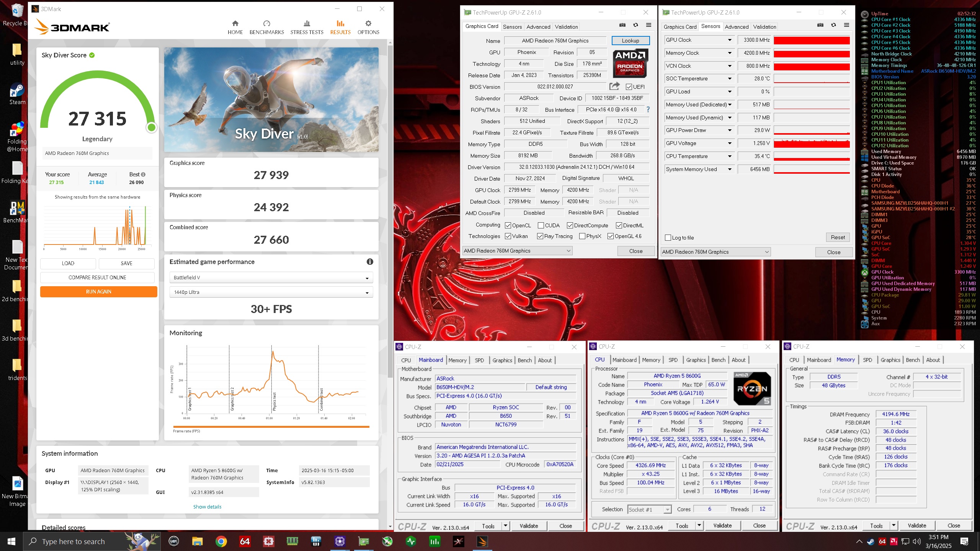Open GPU selector dropdown in GPU-Z Sensors window

(x=715, y=252)
